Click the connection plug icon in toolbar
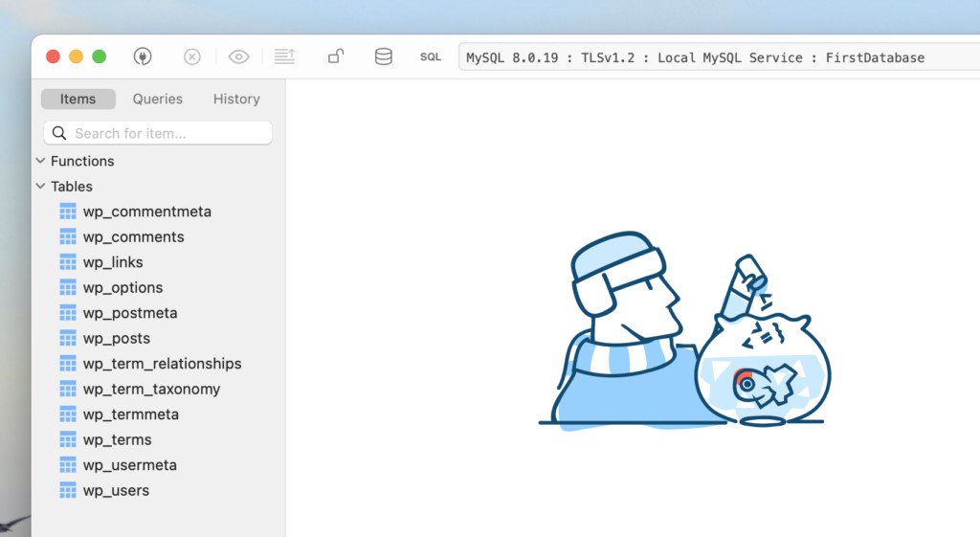This screenshot has width=980, height=537. tap(143, 57)
